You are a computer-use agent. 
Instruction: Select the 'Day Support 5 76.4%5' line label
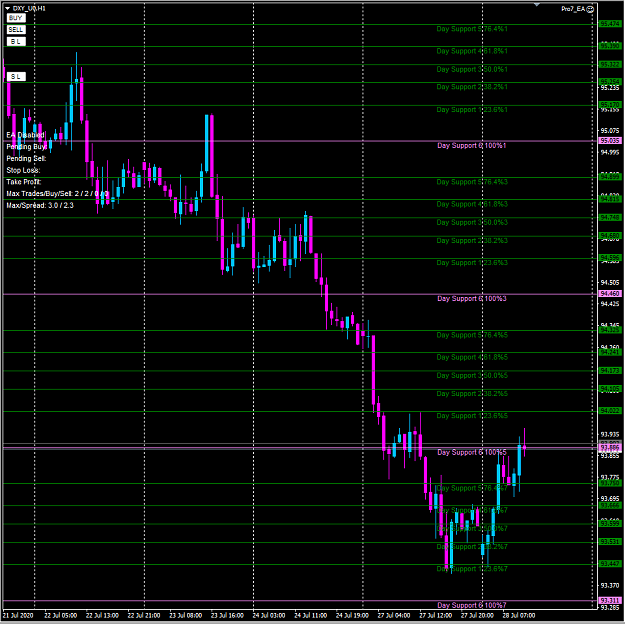pos(472,335)
